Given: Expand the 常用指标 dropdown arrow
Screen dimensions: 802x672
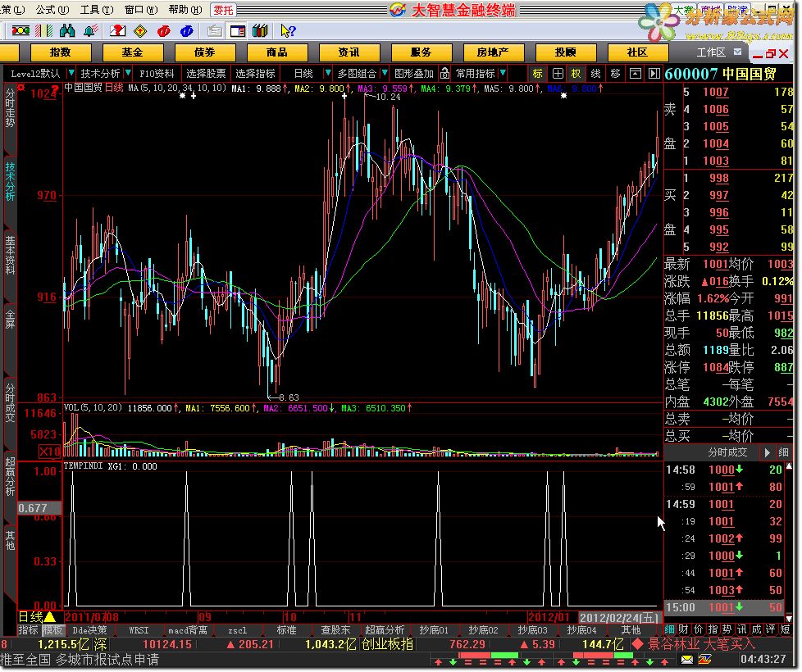Looking at the screenshot, I should (504, 74).
